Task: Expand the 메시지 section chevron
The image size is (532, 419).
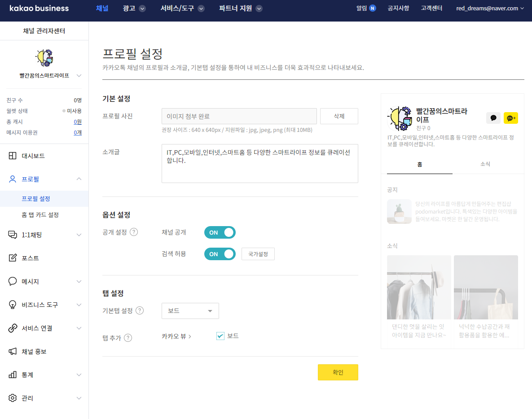Action: [79, 281]
